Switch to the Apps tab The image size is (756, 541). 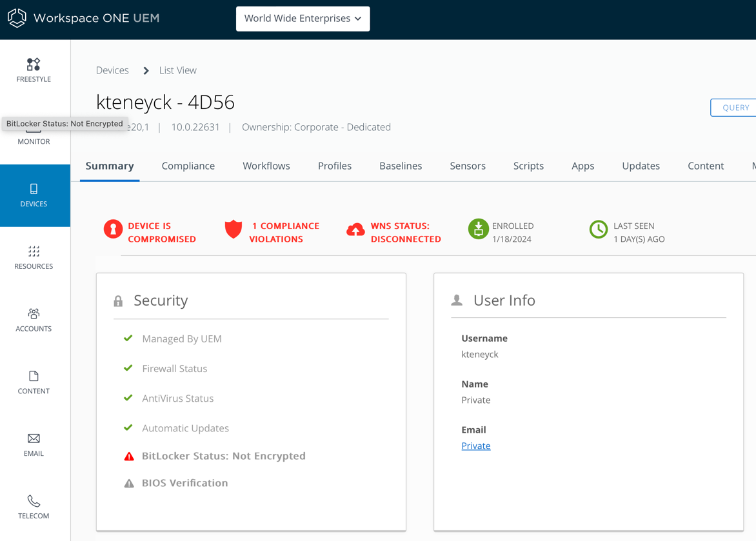coord(583,166)
